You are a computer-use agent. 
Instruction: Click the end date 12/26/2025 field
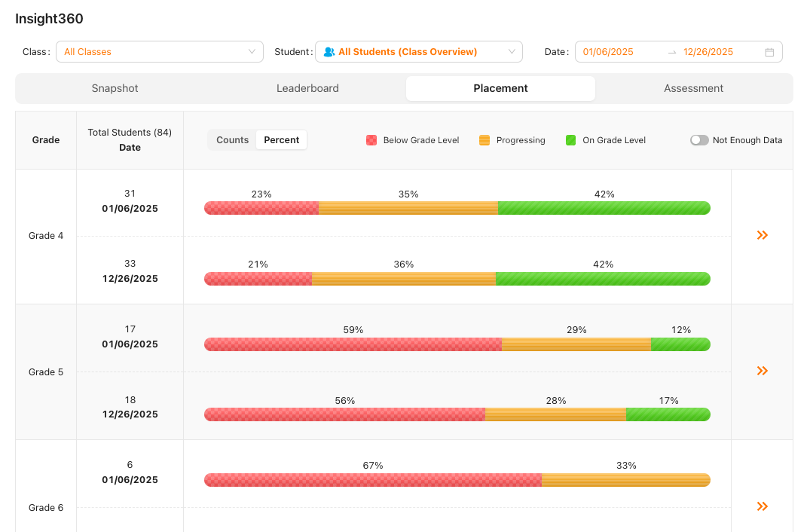pos(708,52)
